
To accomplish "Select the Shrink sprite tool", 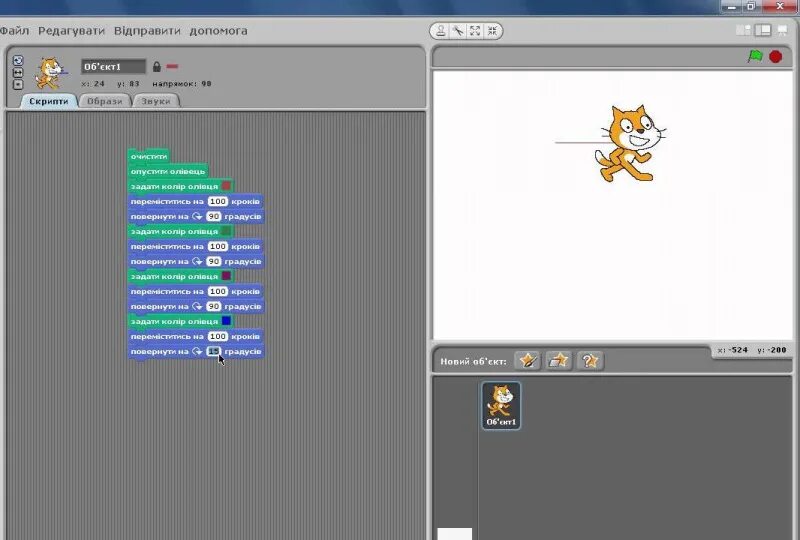I will (492, 31).
